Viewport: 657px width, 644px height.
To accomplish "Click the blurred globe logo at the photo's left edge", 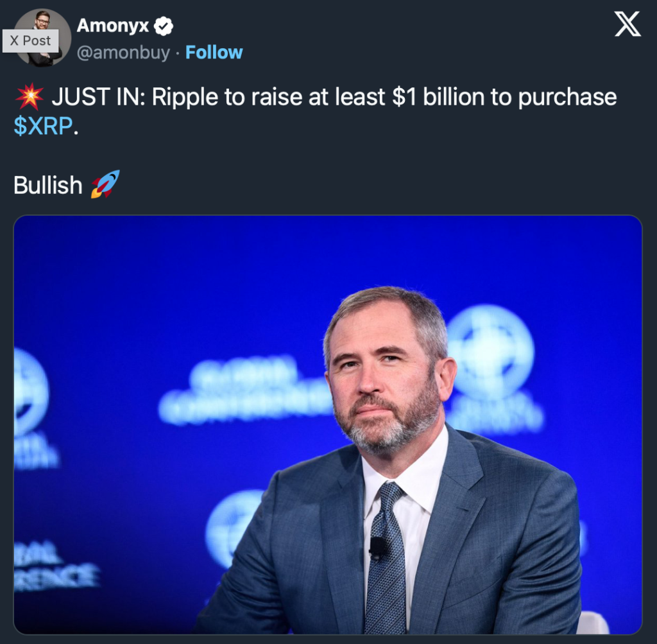I will click(x=29, y=391).
